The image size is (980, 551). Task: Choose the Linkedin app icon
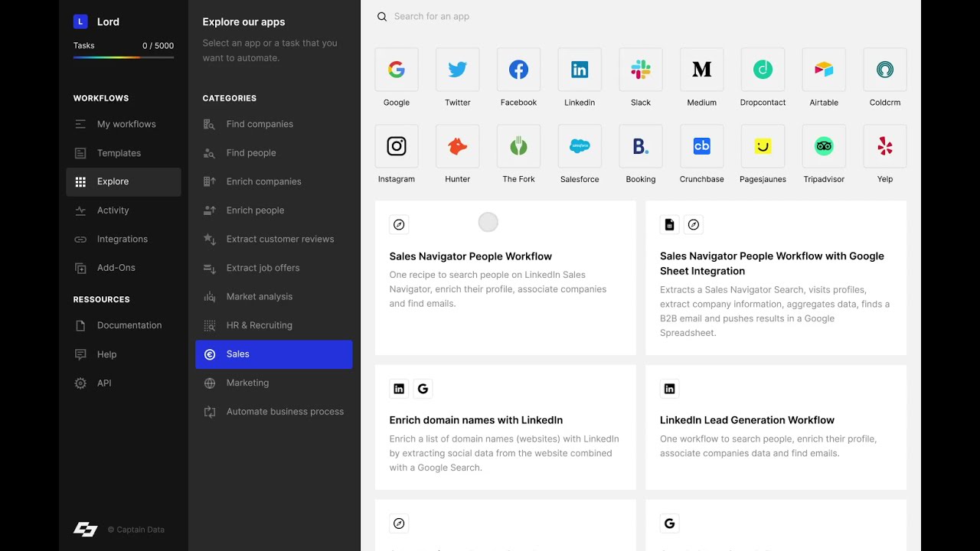pyautogui.click(x=580, y=70)
